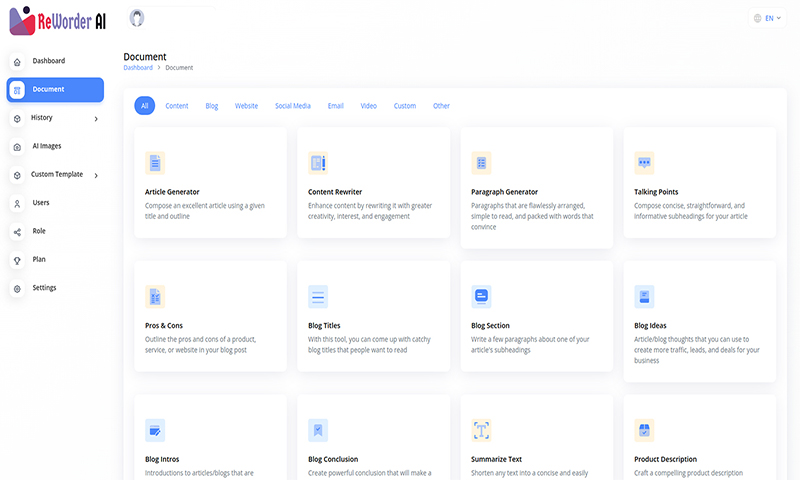Expand the History submenu chevron
Image resolution: width=800 pixels, height=480 pixels.
96,119
